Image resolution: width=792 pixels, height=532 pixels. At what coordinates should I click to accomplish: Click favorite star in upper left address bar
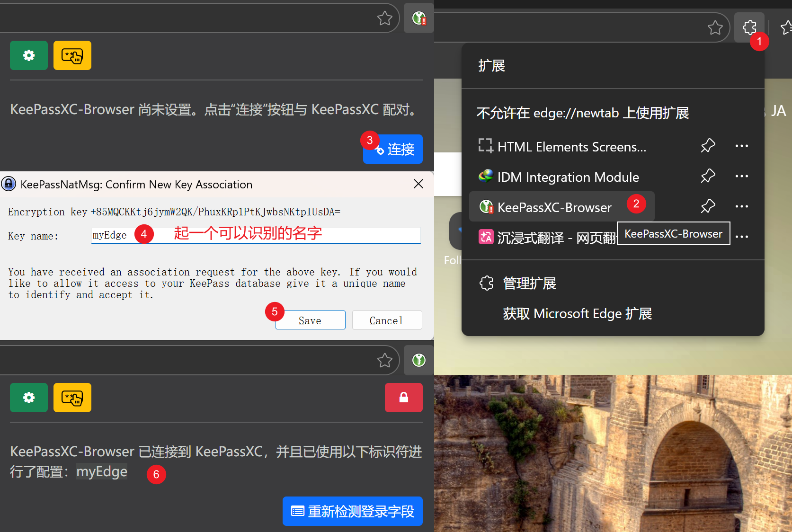[x=384, y=18]
